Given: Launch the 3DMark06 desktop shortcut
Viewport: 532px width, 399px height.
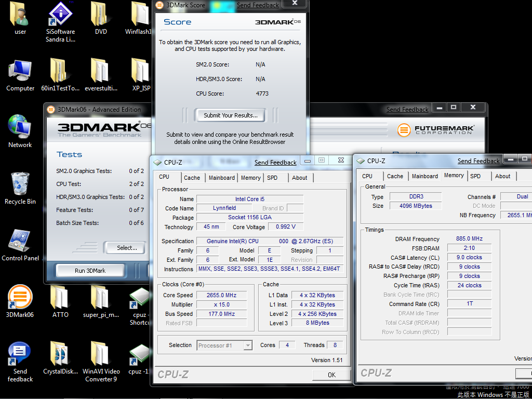Looking at the screenshot, I should [x=20, y=301].
